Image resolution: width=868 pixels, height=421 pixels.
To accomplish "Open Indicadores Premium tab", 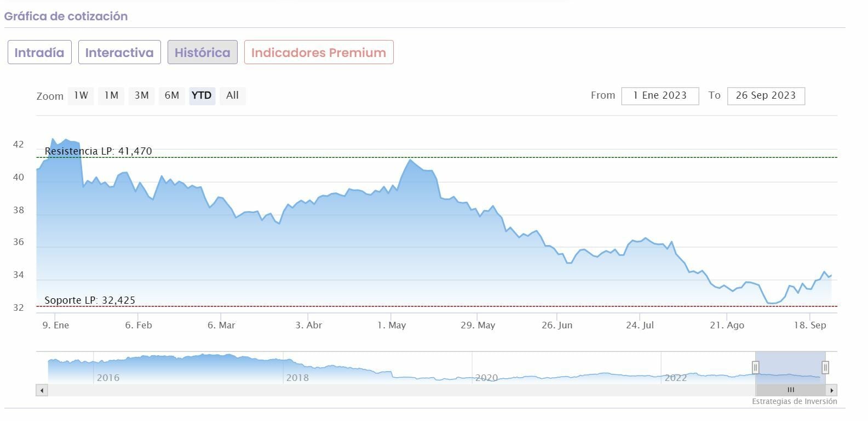I will (319, 53).
